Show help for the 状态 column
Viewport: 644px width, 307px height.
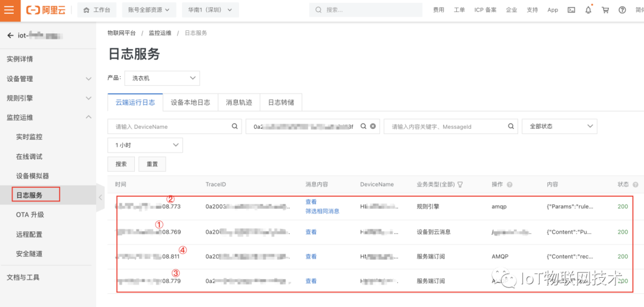click(x=636, y=185)
